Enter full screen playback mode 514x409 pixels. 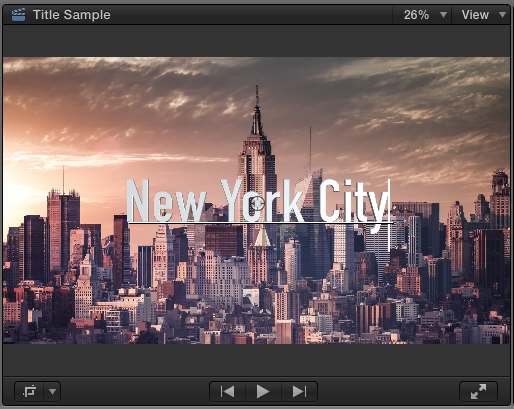pos(478,391)
